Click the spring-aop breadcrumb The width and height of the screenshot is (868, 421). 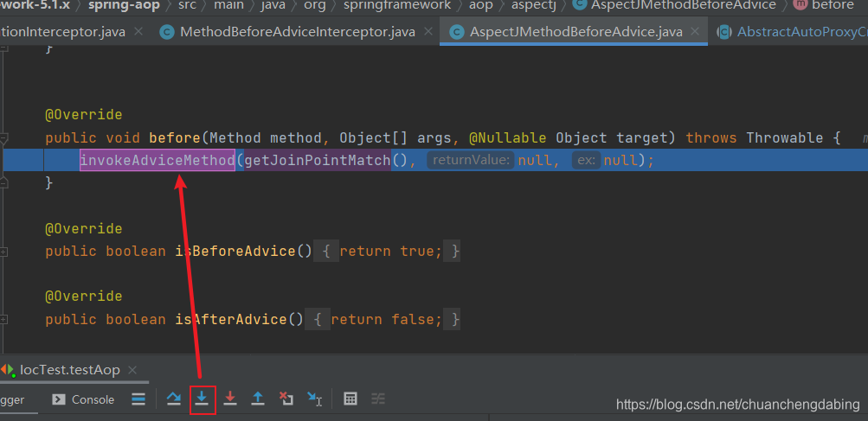(x=124, y=5)
